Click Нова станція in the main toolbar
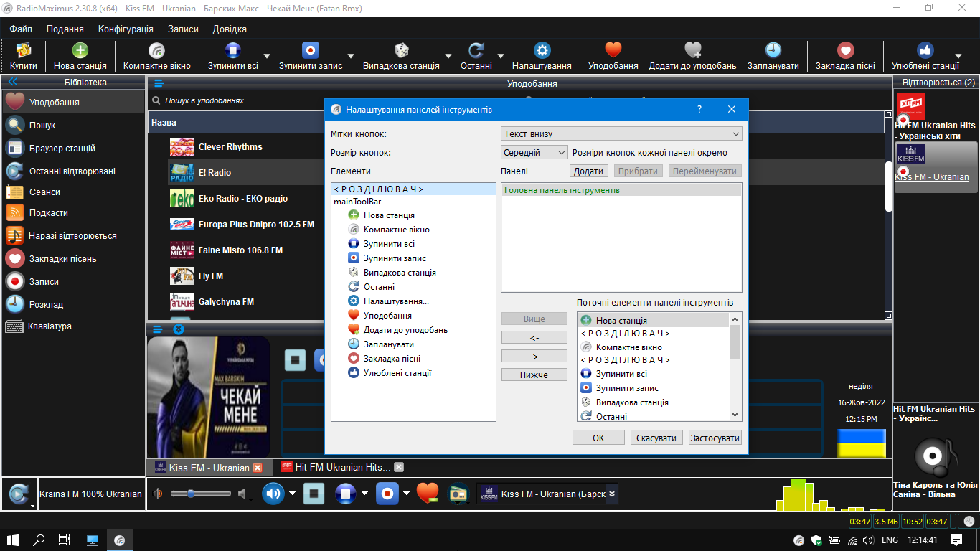This screenshot has height=551, width=980. click(x=80, y=57)
